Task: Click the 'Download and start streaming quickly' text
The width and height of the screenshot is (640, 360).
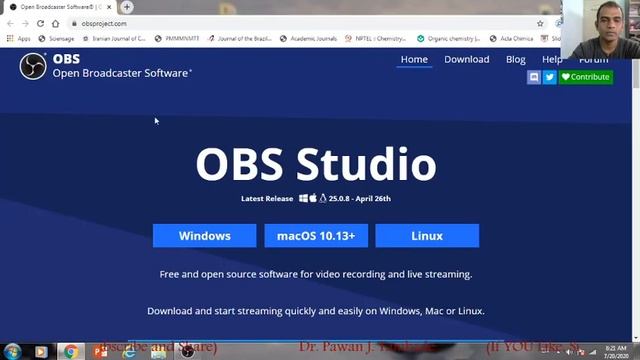Action: click(316, 311)
